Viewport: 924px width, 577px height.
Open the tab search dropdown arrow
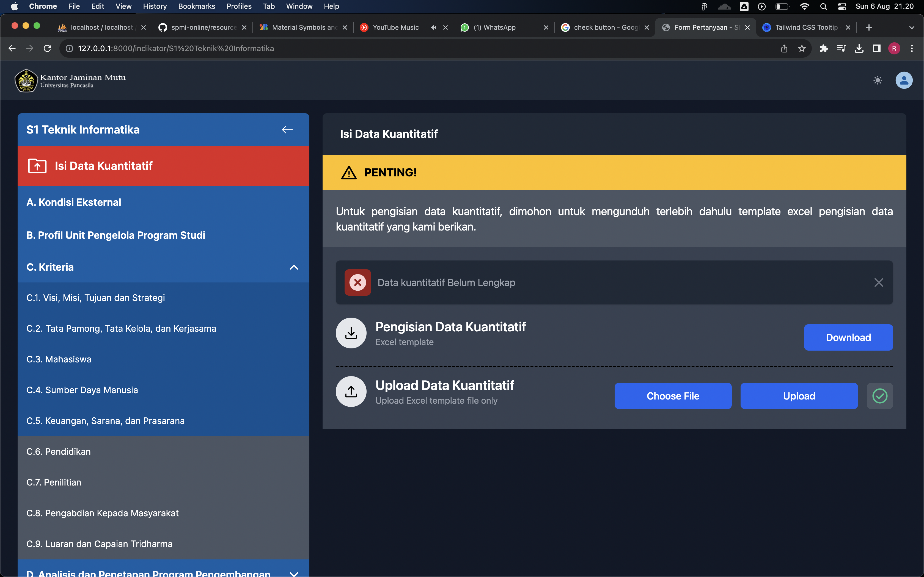point(911,27)
